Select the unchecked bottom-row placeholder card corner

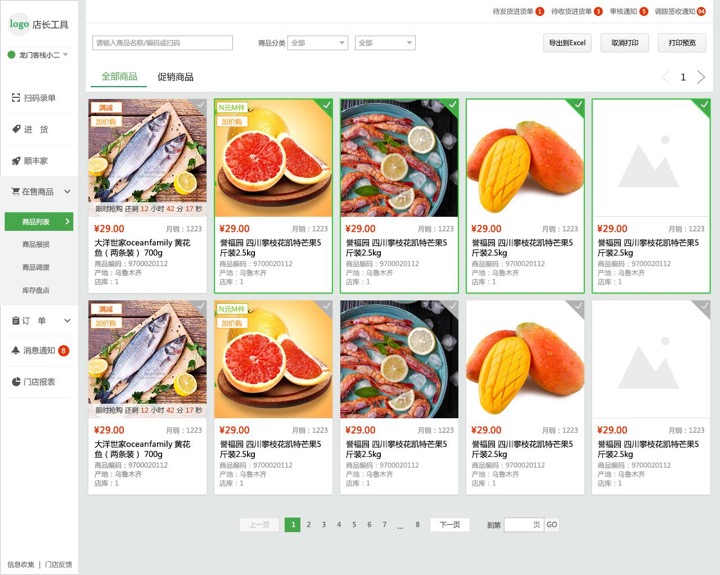point(704,306)
